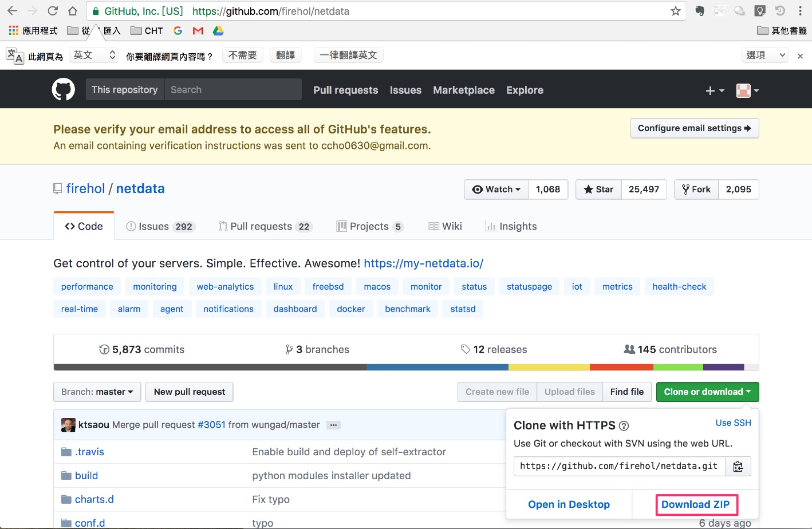Screen dimensions: 812x529
Task: Open the Watch dropdown
Action: [496, 190]
